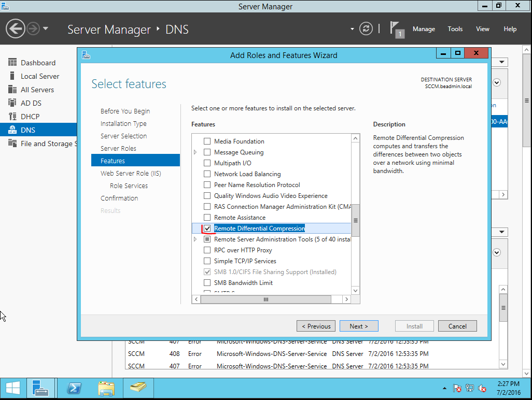
Task: Open the Help menu
Action: pyautogui.click(x=510, y=29)
